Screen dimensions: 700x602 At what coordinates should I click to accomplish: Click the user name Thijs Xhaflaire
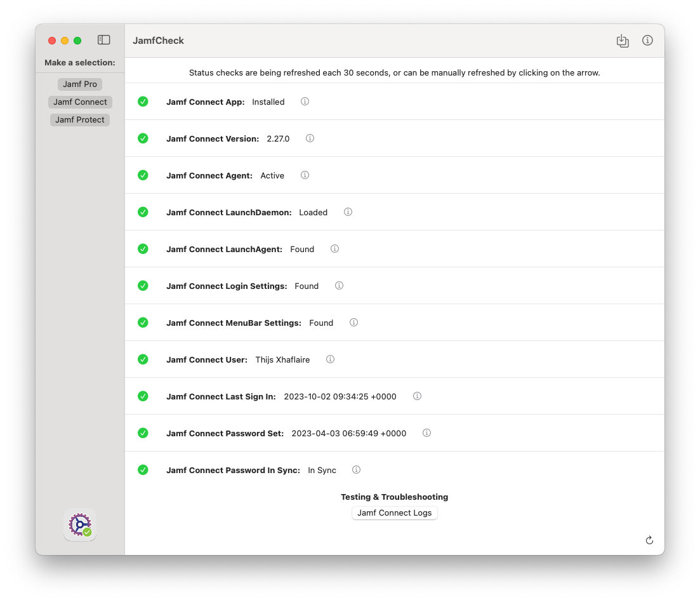coord(282,360)
